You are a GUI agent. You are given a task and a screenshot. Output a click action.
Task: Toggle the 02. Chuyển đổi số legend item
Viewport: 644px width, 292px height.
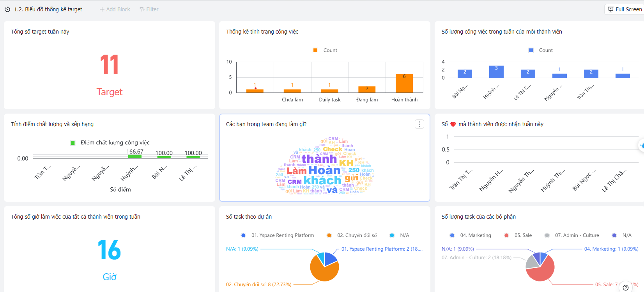(x=352, y=235)
